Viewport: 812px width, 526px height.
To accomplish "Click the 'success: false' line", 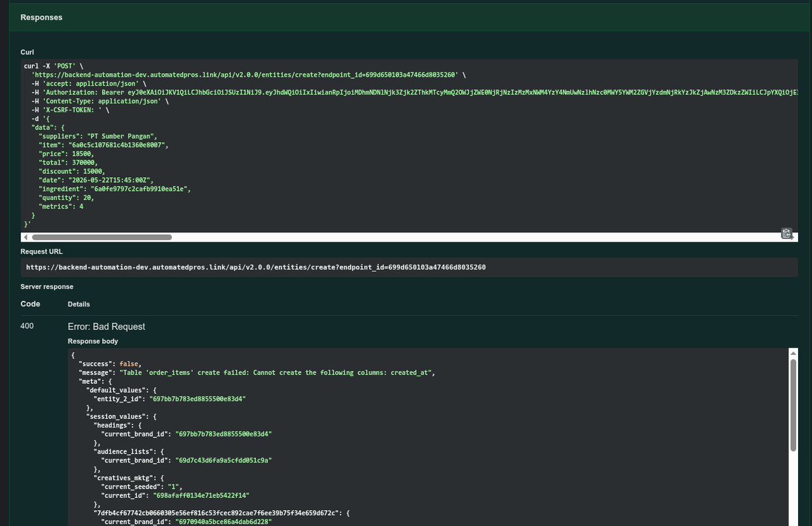I will point(110,364).
